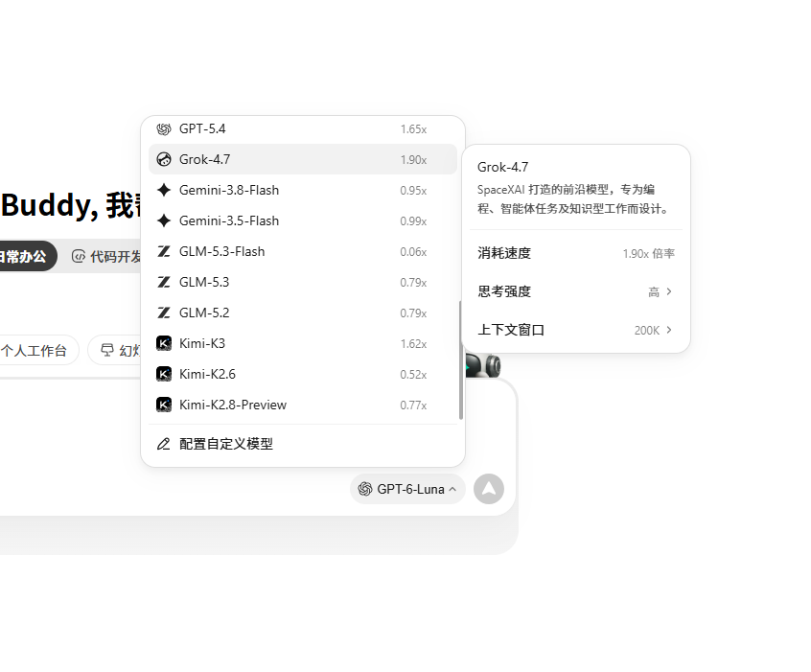Click the OpenAI icon beside GPT-5.4
The image size is (811, 672).
tap(163, 128)
